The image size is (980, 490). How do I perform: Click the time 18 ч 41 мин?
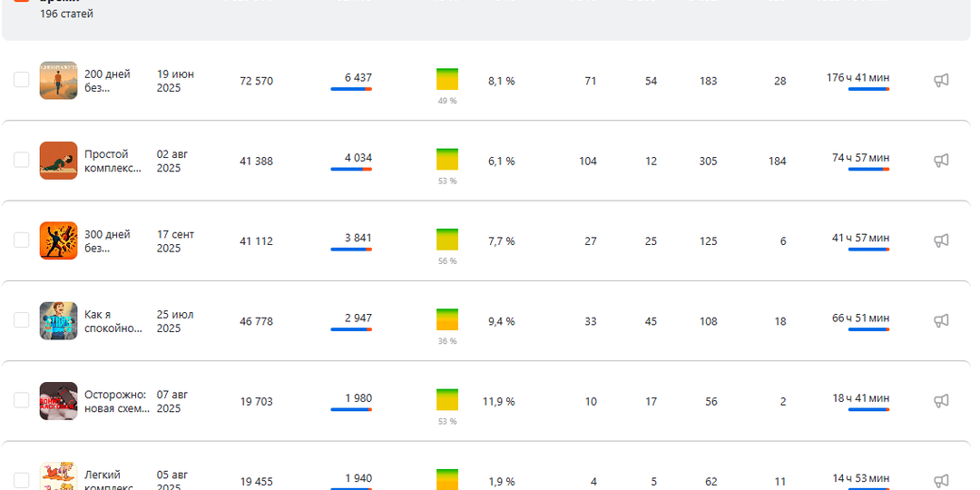(x=860, y=397)
